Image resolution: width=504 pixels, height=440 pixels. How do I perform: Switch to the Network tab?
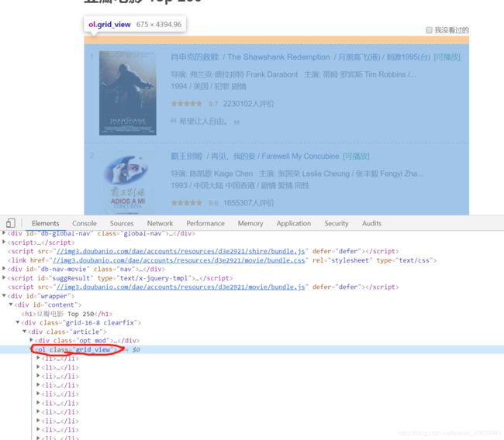coord(160,223)
